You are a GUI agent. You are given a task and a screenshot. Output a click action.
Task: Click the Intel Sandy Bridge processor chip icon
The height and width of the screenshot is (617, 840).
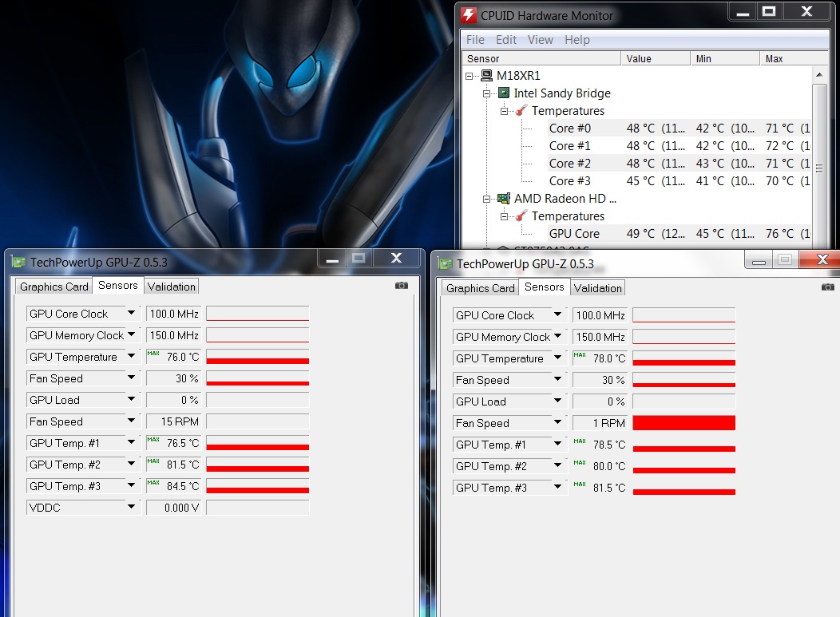tap(504, 93)
